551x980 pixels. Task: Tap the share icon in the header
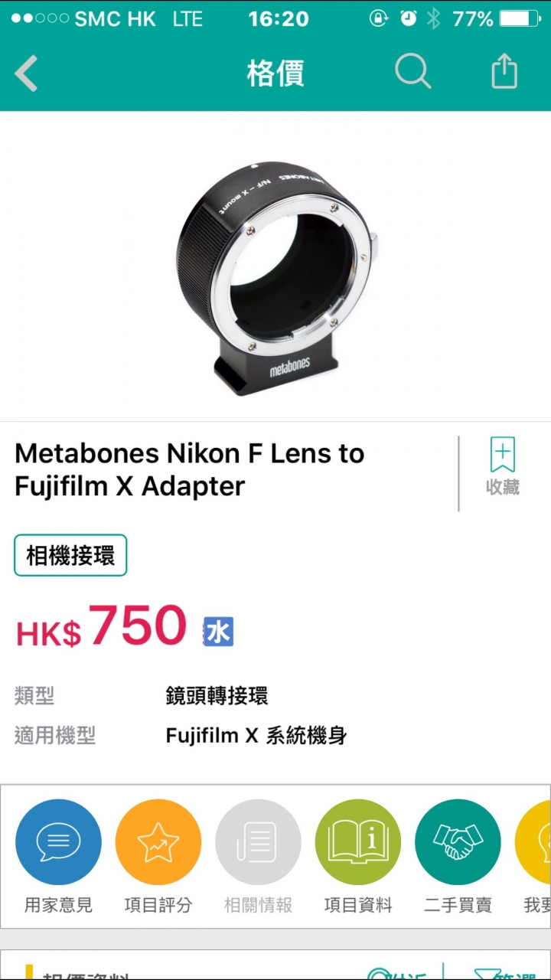point(504,72)
